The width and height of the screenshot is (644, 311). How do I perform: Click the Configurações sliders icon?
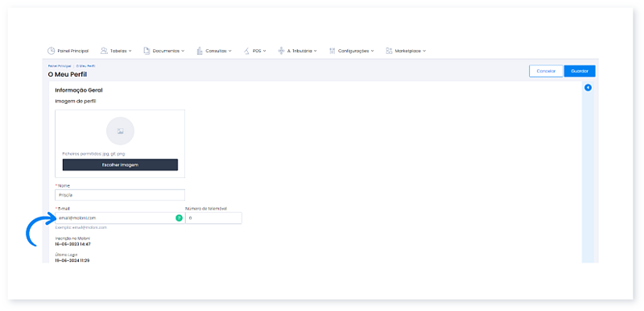[x=332, y=51]
